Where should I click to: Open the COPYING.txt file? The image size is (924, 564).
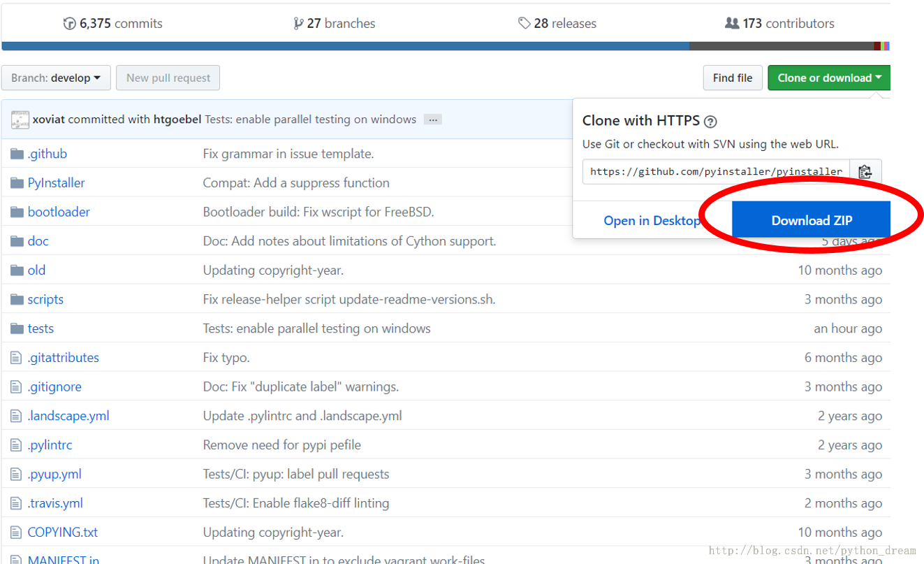pyautogui.click(x=63, y=533)
